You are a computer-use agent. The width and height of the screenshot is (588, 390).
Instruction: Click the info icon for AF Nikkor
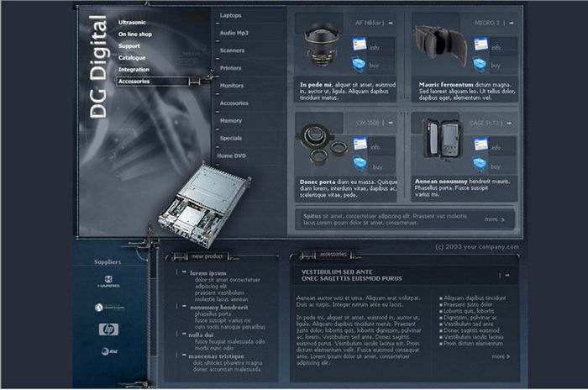360,44
